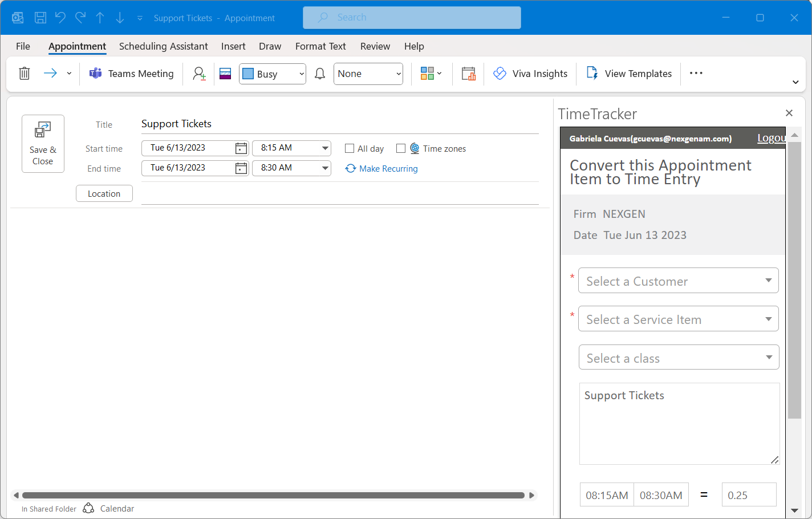This screenshot has width=812, height=519.
Task: Open the Select a Service Item dropdown
Action: [679, 319]
